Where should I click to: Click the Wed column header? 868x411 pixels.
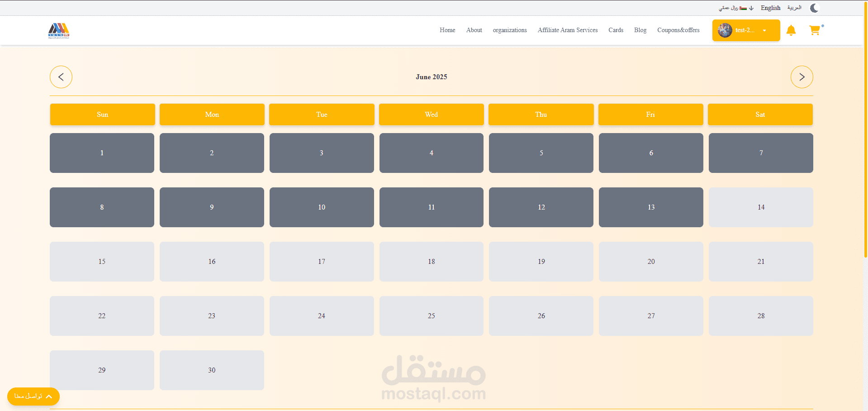(x=432, y=115)
